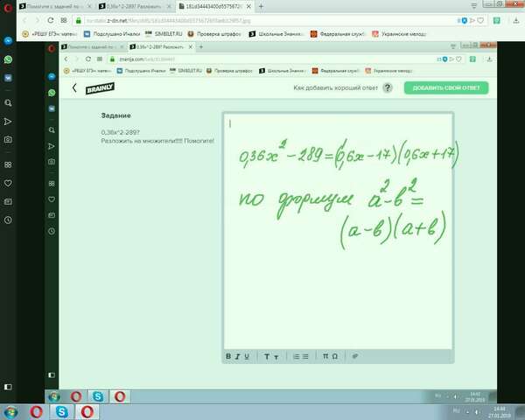The width and height of the screenshot is (525, 420).
Task: Open news panel in the outer sidebar
Action: tap(8, 201)
